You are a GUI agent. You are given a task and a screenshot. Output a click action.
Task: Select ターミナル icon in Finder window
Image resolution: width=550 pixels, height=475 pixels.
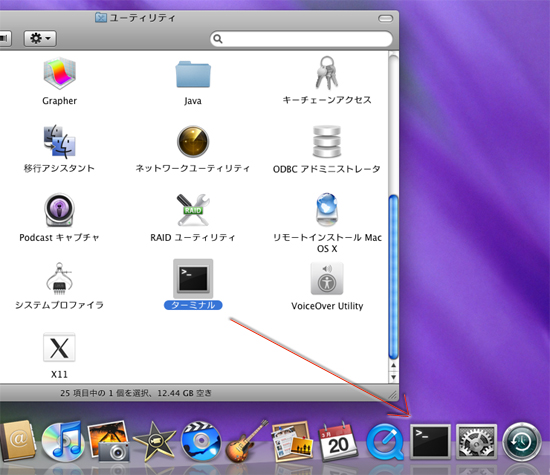tap(193, 279)
